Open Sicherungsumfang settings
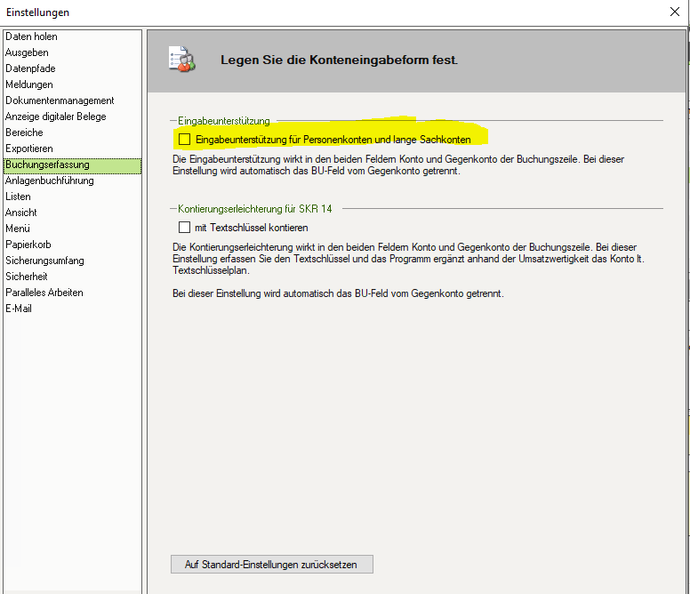The height and width of the screenshot is (594, 690). (x=45, y=261)
